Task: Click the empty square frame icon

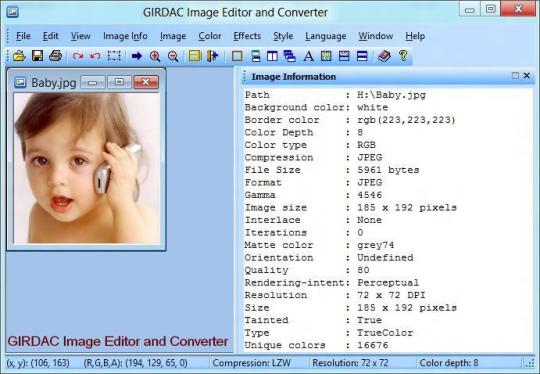Action: (237, 56)
